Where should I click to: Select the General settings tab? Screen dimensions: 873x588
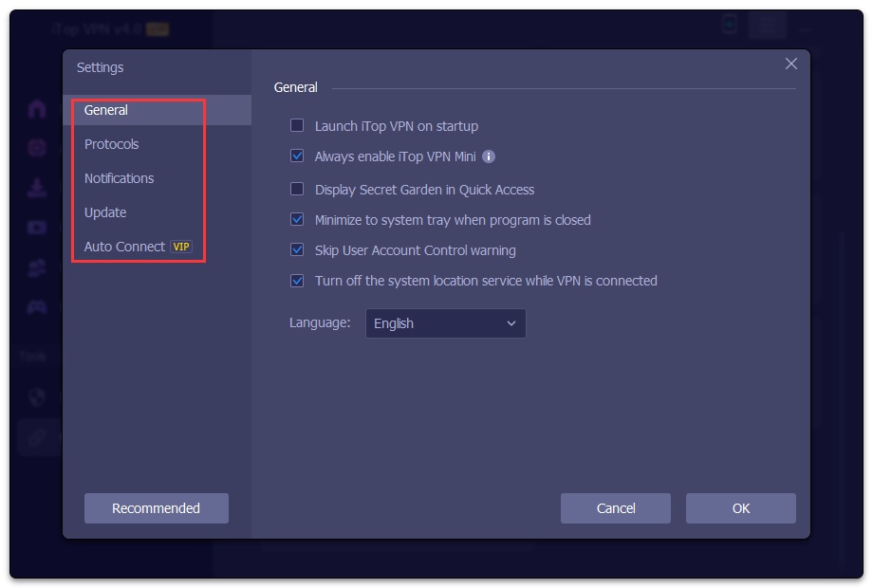click(157, 110)
